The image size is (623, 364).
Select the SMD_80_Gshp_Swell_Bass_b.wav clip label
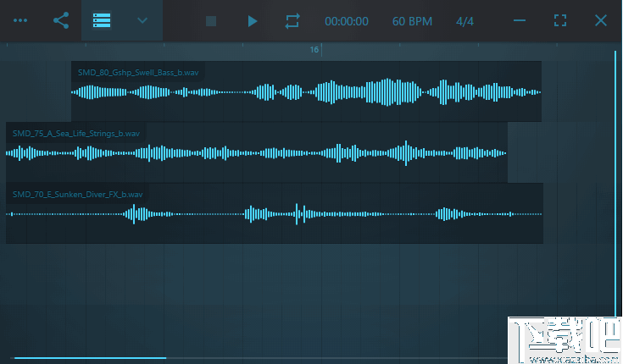point(138,73)
